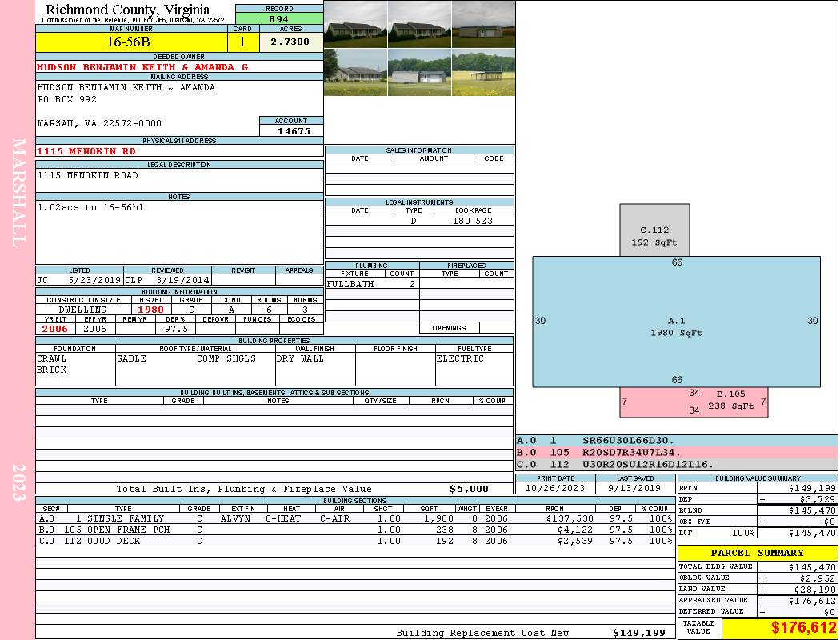Select the pink B.0 sketch code line
Image resolution: width=840 pixels, height=640 pixels.
tap(676, 452)
